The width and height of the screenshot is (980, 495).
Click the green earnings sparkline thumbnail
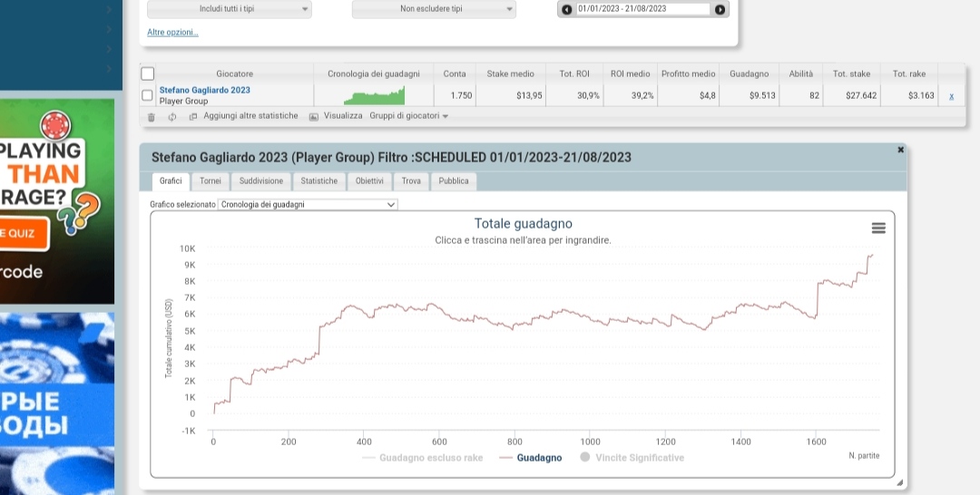point(374,95)
